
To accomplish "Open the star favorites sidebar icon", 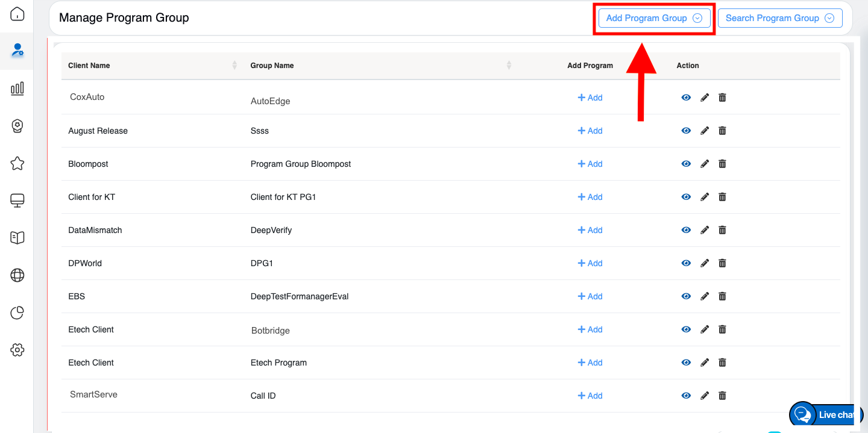I will (17, 163).
